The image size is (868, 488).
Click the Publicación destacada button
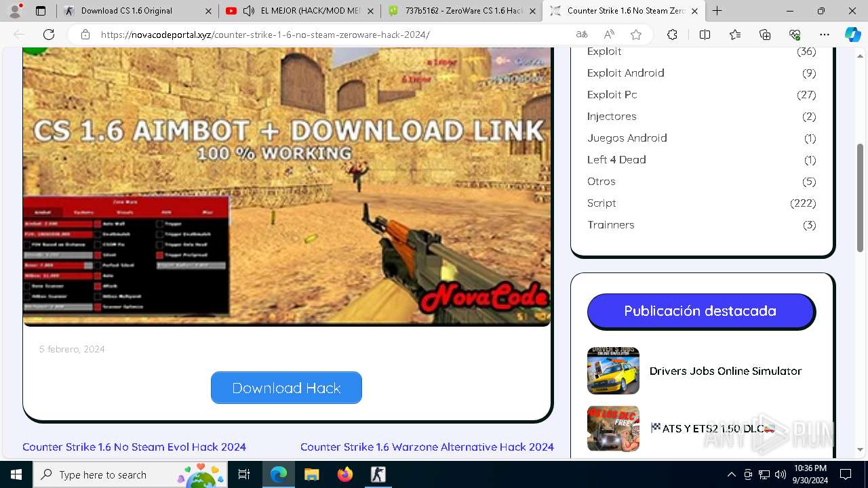pos(701,311)
